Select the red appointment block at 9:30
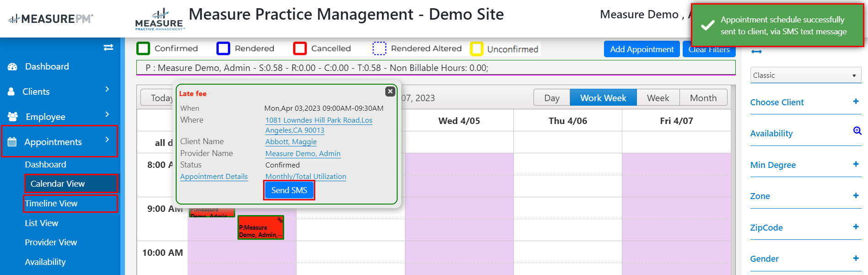This screenshot has height=275, width=868. click(x=261, y=227)
